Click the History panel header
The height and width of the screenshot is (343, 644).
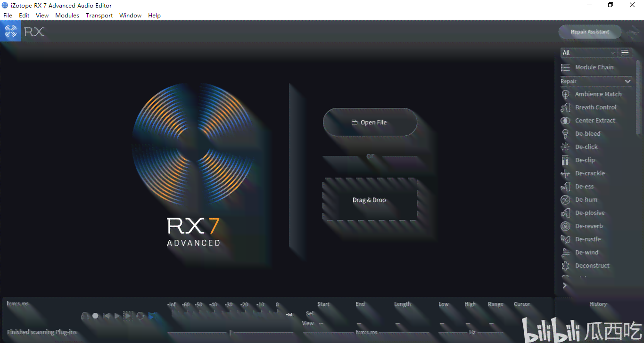point(598,304)
